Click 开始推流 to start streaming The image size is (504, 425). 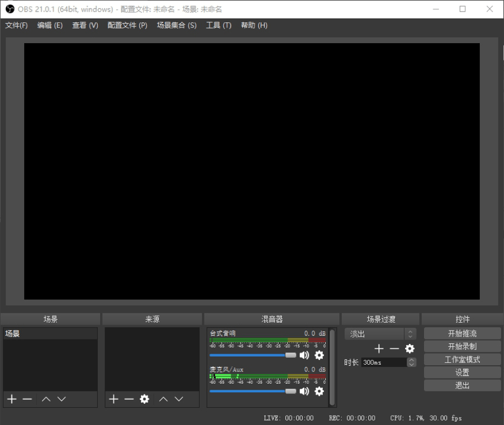462,334
